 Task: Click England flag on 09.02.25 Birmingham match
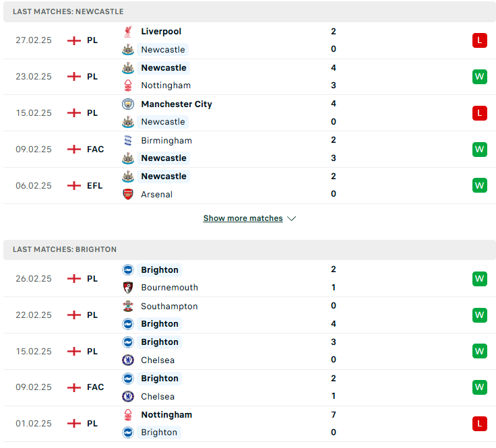74,150
